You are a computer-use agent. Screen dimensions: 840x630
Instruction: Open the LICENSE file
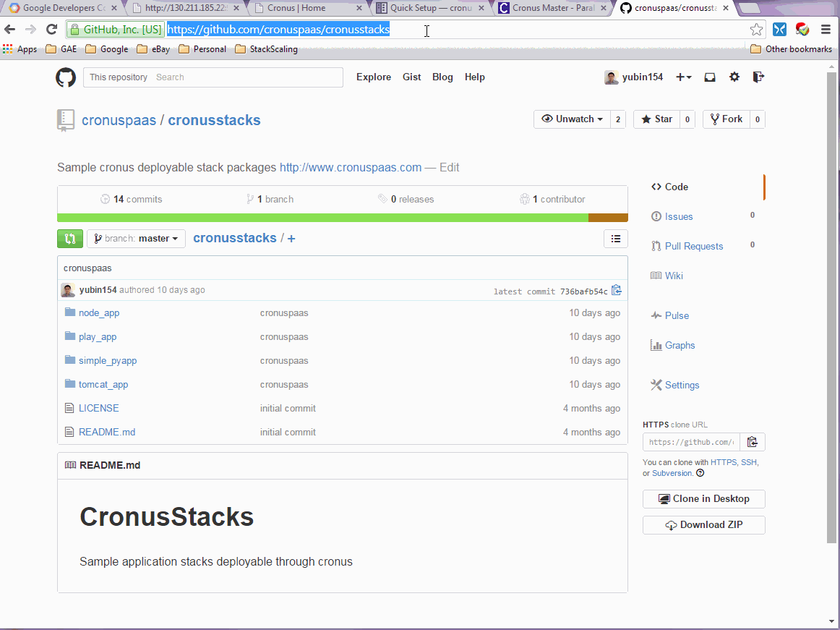(x=98, y=408)
